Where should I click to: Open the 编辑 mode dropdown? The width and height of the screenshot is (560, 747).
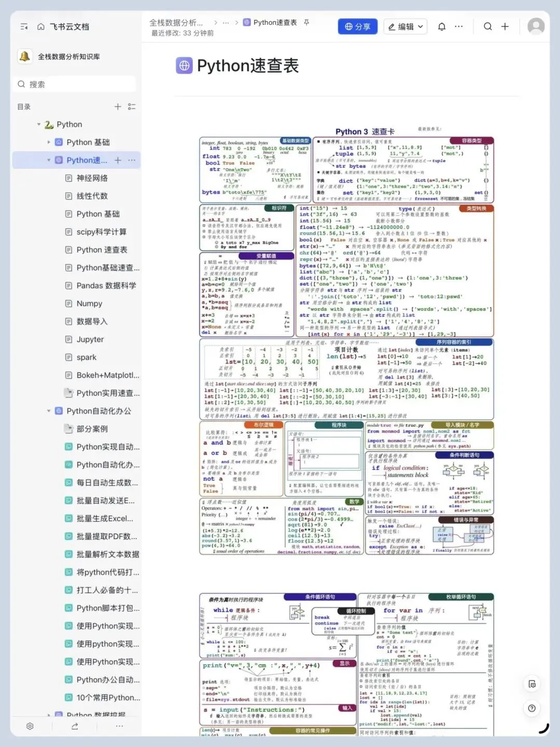pyautogui.click(x=405, y=26)
